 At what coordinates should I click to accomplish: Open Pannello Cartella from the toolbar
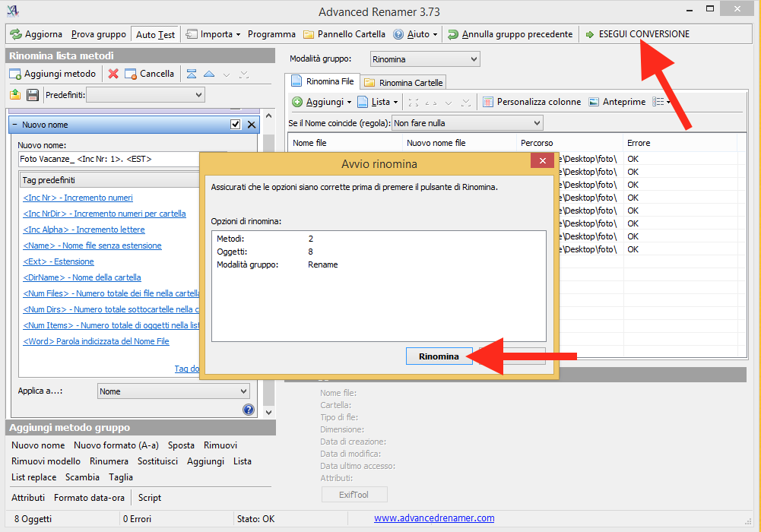[344, 34]
